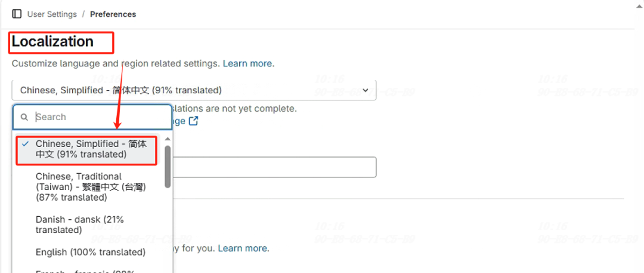Toggle the sidebar panel icon
The width and height of the screenshot is (644, 273).
pos(17,14)
